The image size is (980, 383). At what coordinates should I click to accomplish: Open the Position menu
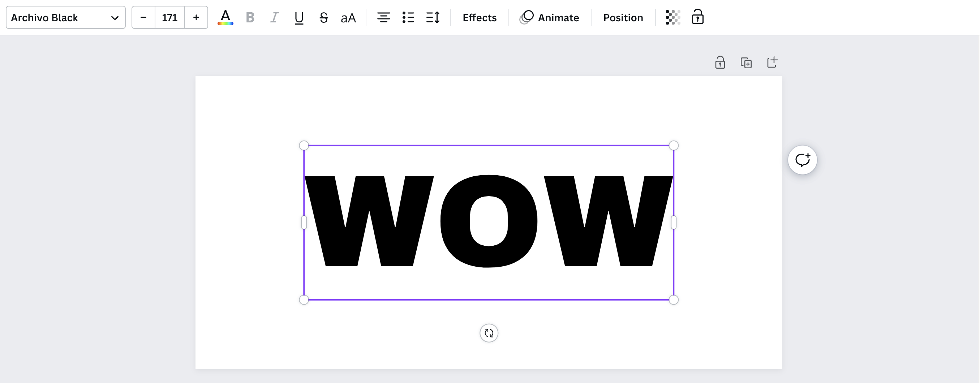click(x=623, y=17)
